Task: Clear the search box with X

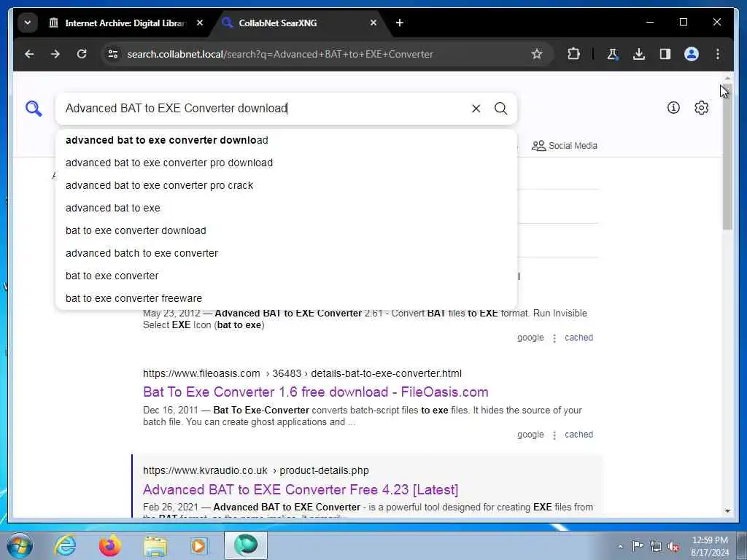Action: pos(476,109)
